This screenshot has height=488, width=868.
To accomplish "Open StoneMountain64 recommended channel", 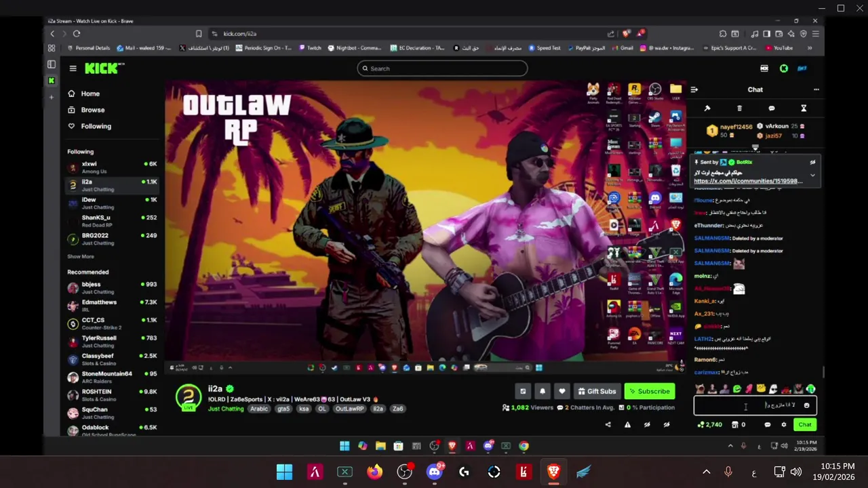I will pyautogui.click(x=113, y=377).
